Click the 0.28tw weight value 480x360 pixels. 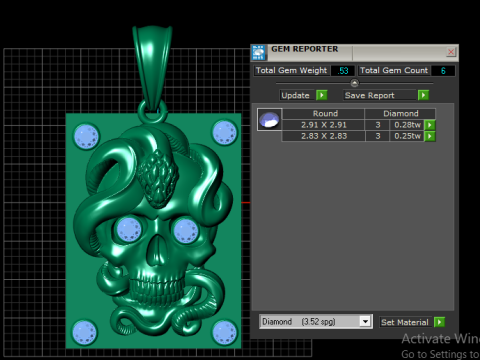point(407,125)
